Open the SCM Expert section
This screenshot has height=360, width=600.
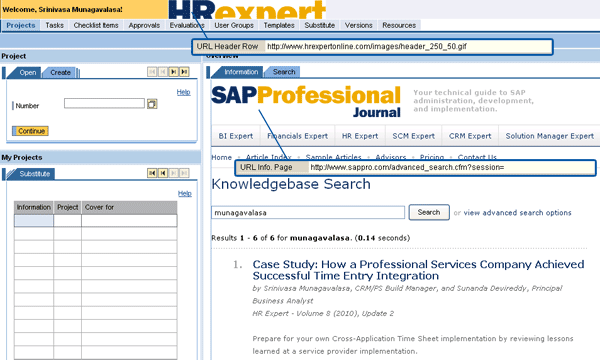click(414, 136)
